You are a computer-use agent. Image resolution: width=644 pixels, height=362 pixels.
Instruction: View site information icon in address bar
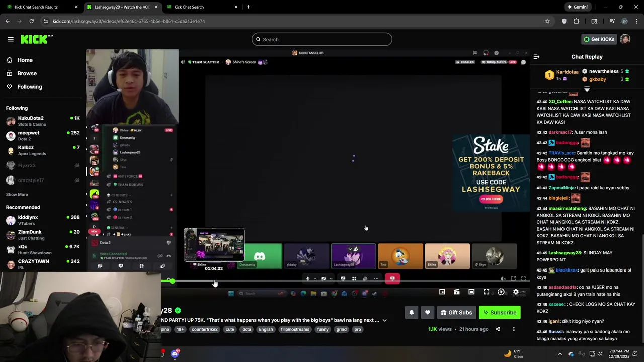(x=46, y=21)
